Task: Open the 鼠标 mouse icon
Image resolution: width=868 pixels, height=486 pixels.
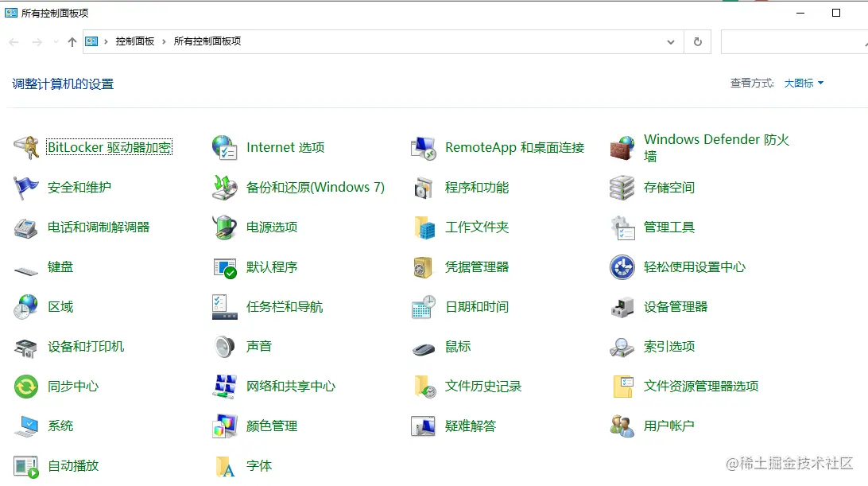Action: [x=424, y=348]
